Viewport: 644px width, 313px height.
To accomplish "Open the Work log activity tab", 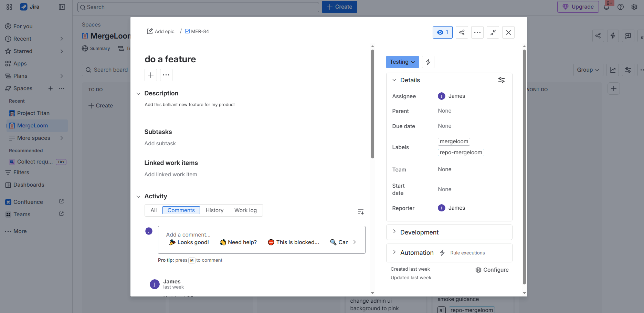I will 245,210.
